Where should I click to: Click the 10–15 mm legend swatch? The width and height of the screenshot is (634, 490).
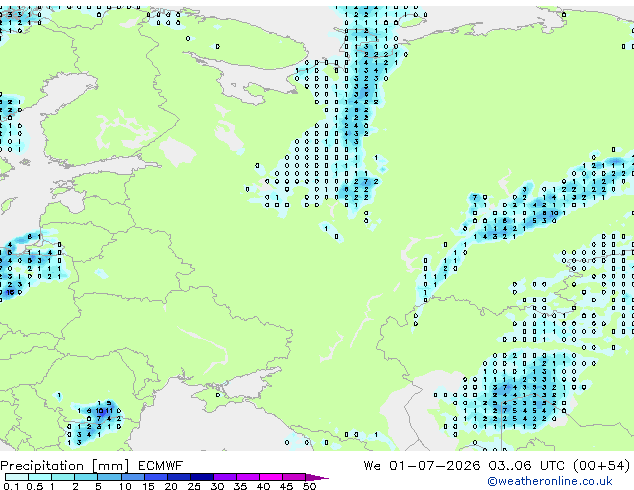[x=132, y=477]
